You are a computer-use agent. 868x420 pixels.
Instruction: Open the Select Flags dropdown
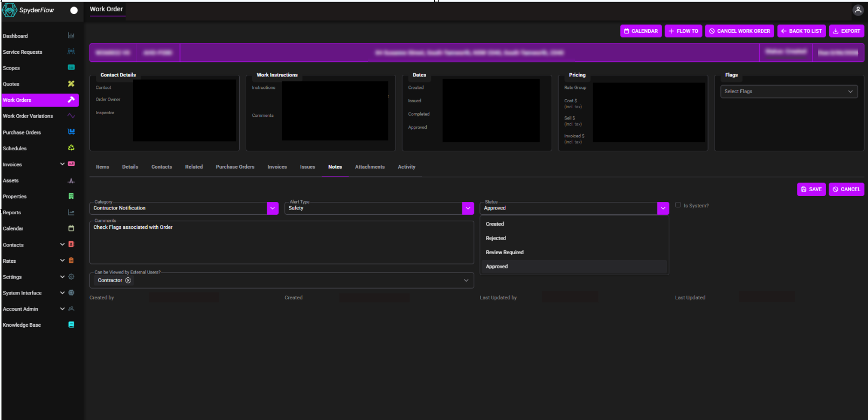(x=789, y=92)
